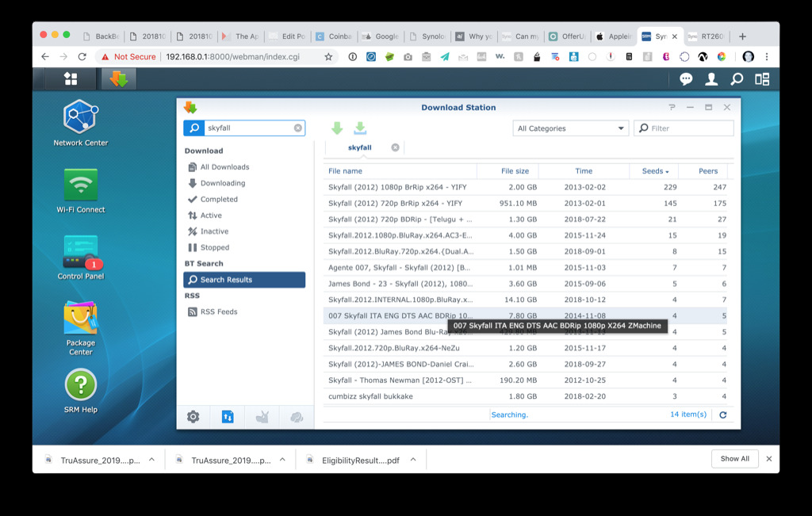Screen dimensions: 812x516
Task: Close the skyfall search results tab
Action: tap(395, 147)
